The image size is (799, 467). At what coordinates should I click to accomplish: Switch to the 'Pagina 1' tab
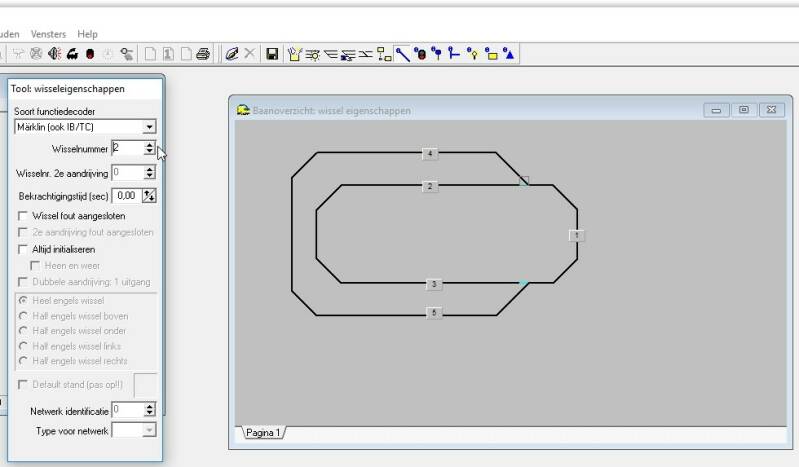[x=262, y=432]
